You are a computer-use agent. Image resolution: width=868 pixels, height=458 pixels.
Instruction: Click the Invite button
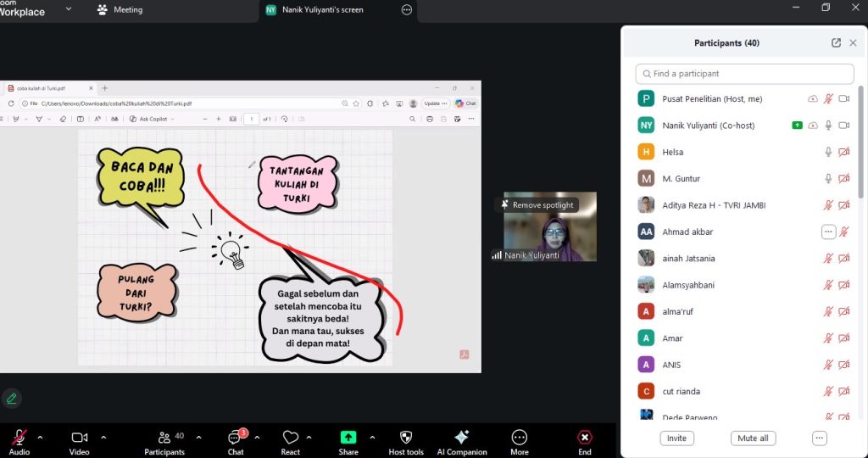(x=676, y=438)
